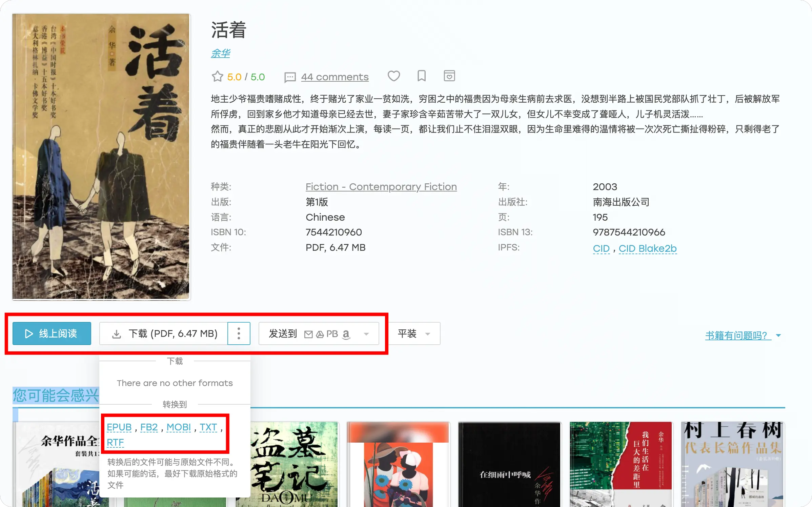Image resolution: width=812 pixels, height=507 pixels.
Task: Click the page count value 195
Action: 600,217
